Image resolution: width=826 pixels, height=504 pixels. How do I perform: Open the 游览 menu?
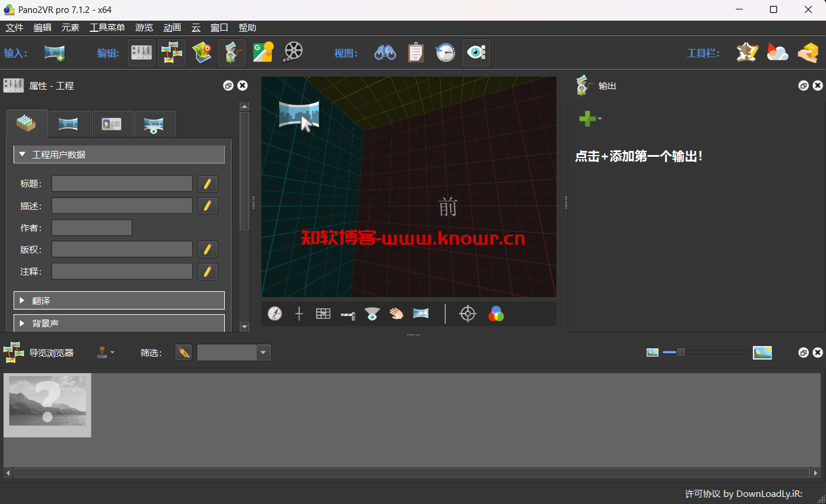[x=144, y=28]
